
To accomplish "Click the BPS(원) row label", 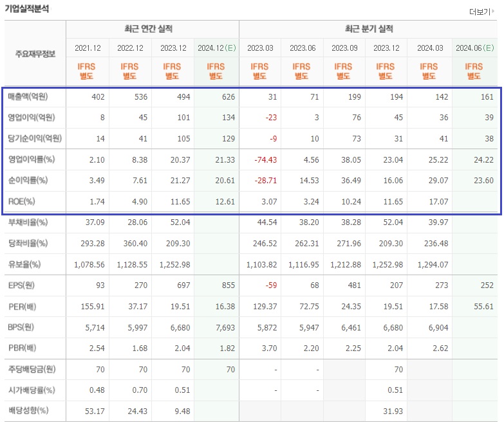I will [x=21, y=327].
